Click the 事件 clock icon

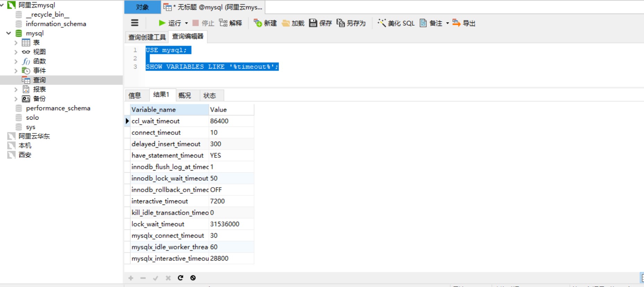(26, 71)
